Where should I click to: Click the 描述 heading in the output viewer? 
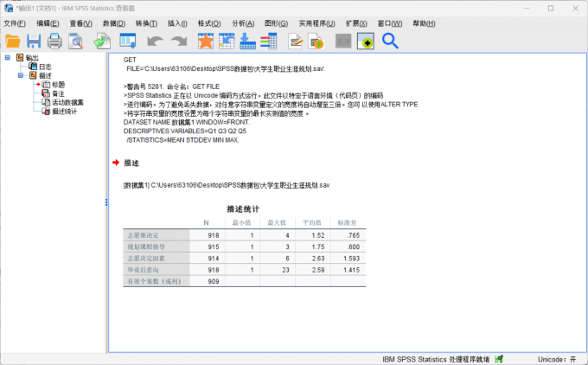tap(131, 163)
